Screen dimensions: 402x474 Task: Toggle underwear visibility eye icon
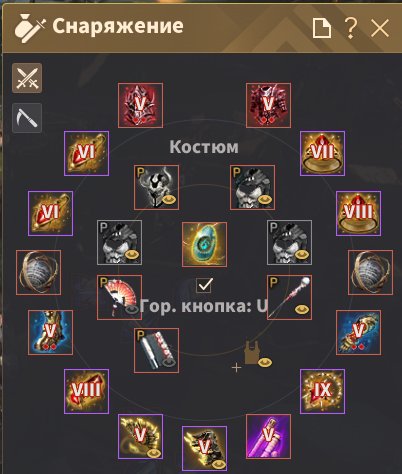tap(265, 362)
